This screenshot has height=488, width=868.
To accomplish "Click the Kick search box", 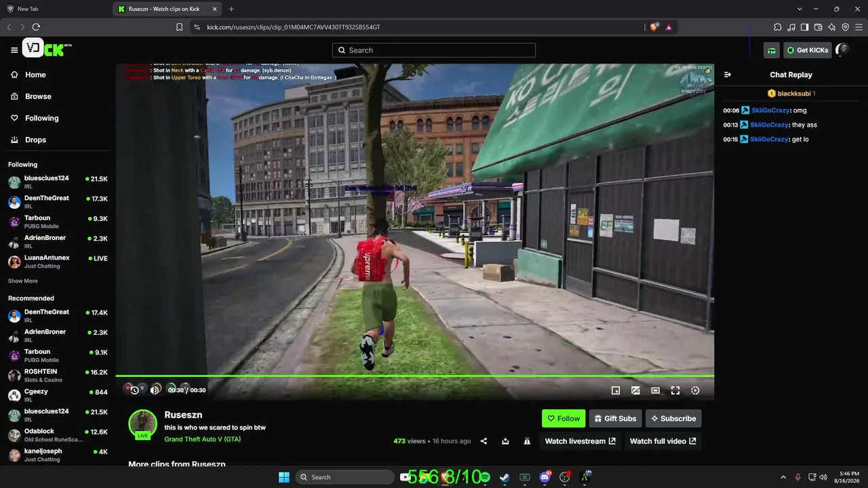I will (434, 50).
